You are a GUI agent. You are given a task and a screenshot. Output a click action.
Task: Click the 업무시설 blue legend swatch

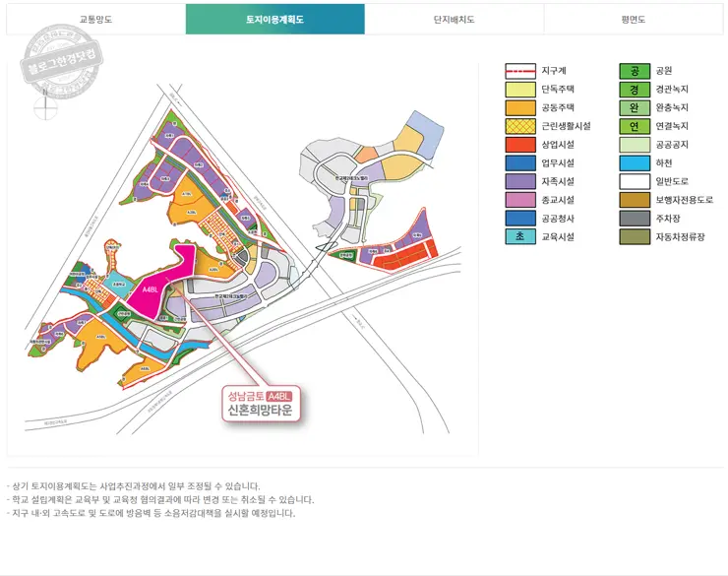point(520,163)
